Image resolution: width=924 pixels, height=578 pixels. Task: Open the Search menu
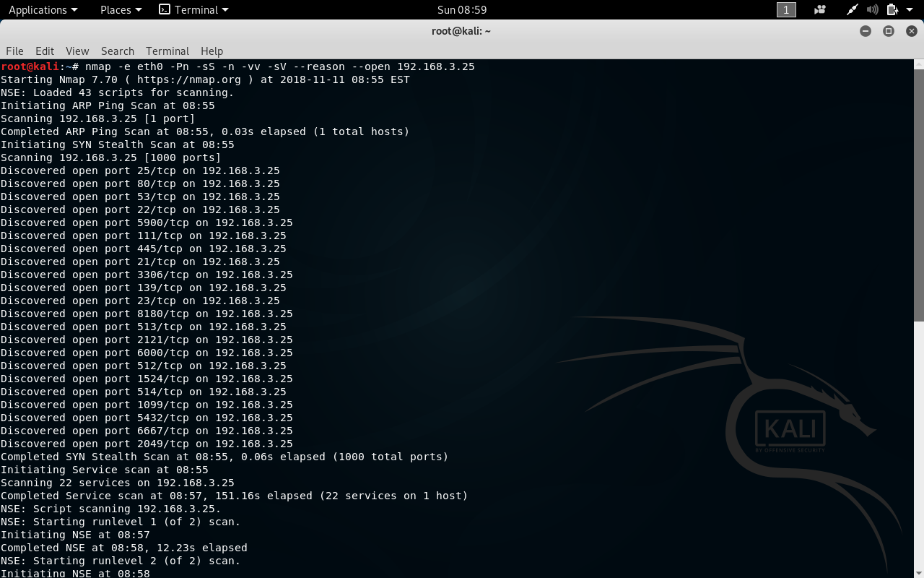118,51
